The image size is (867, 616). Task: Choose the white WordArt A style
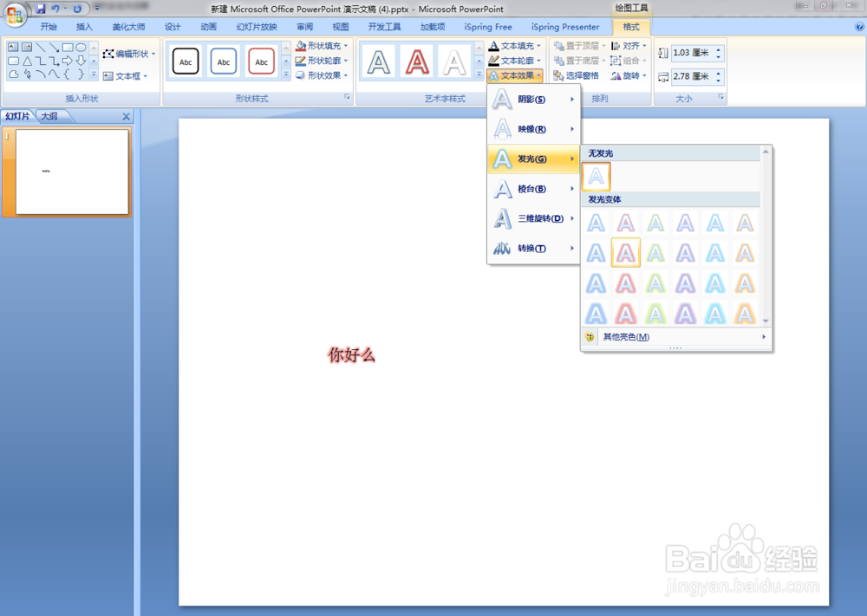[x=454, y=62]
